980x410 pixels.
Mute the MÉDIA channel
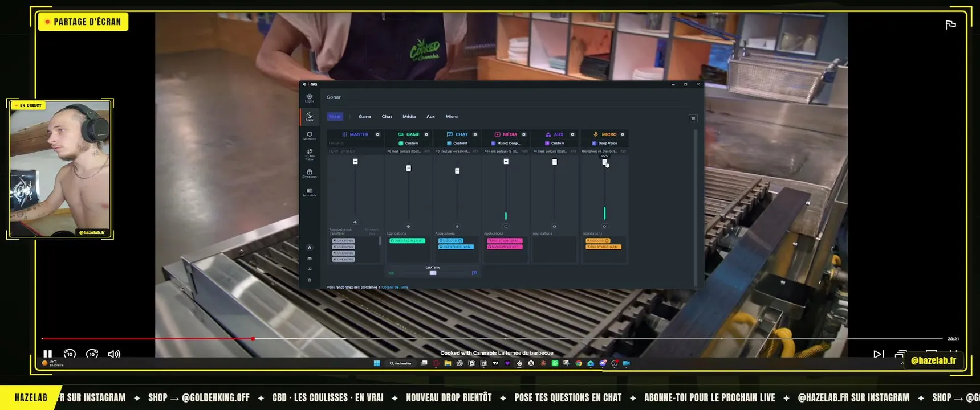point(506,226)
